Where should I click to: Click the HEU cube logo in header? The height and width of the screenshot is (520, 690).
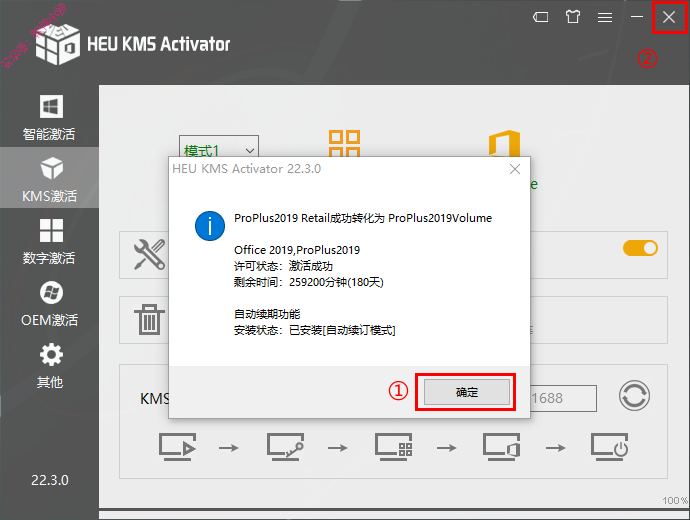point(58,44)
